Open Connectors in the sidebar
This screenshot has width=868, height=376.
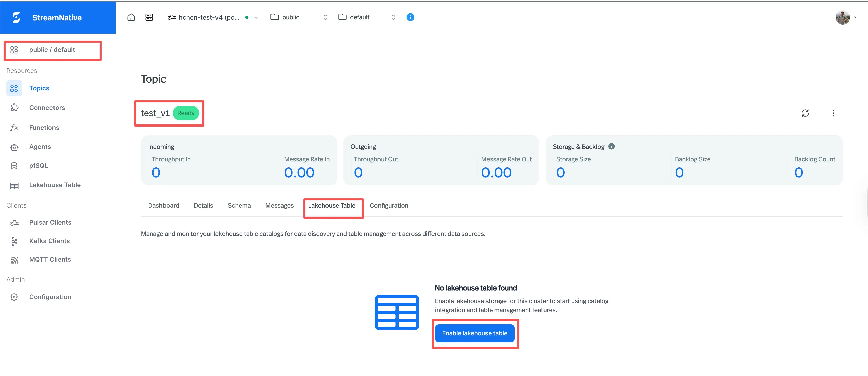click(47, 108)
